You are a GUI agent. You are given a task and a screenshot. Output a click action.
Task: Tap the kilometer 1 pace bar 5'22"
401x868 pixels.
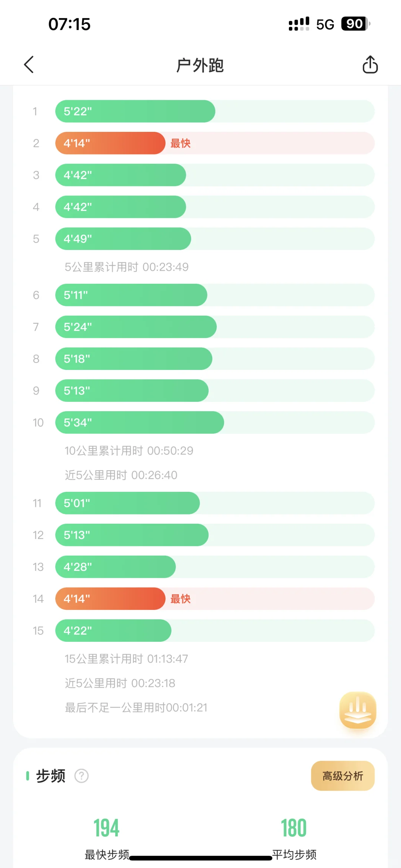pyautogui.click(x=135, y=111)
